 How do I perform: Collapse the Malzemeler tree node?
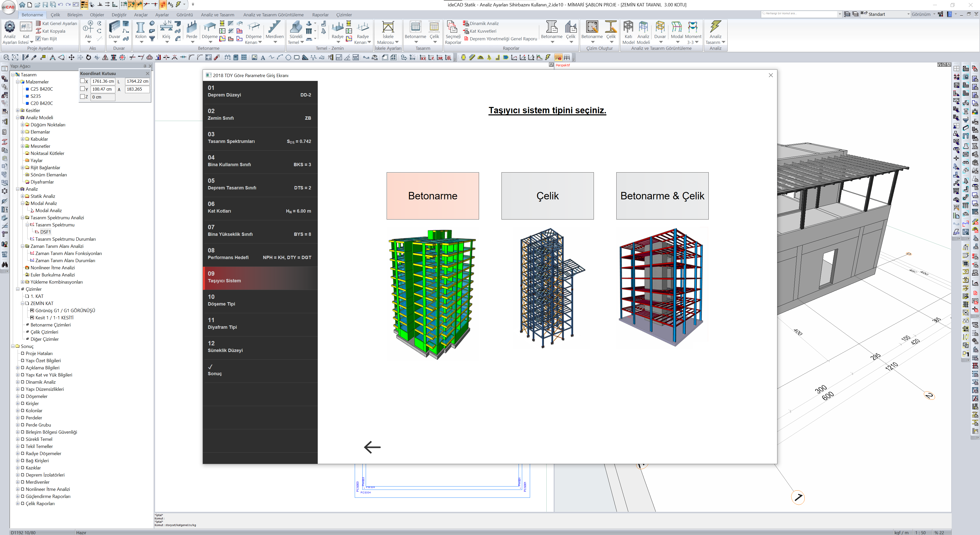coord(18,82)
